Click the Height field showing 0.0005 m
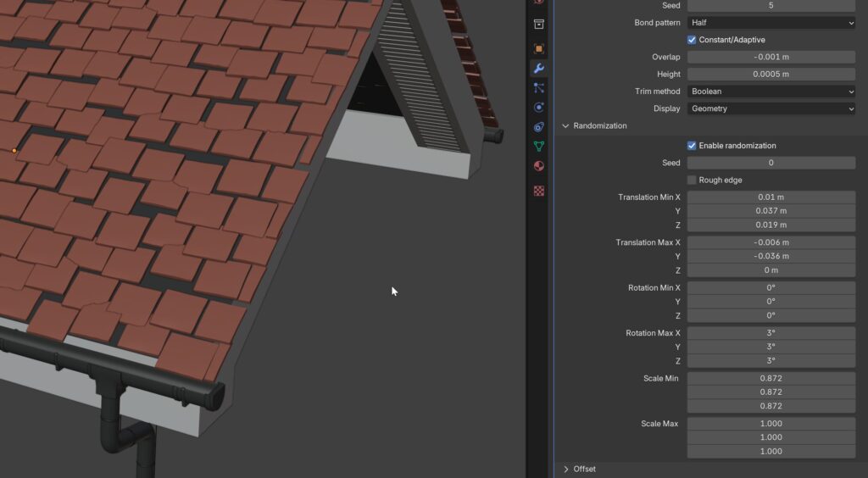This screenshot has height=478, width=868. pos(771,74)
